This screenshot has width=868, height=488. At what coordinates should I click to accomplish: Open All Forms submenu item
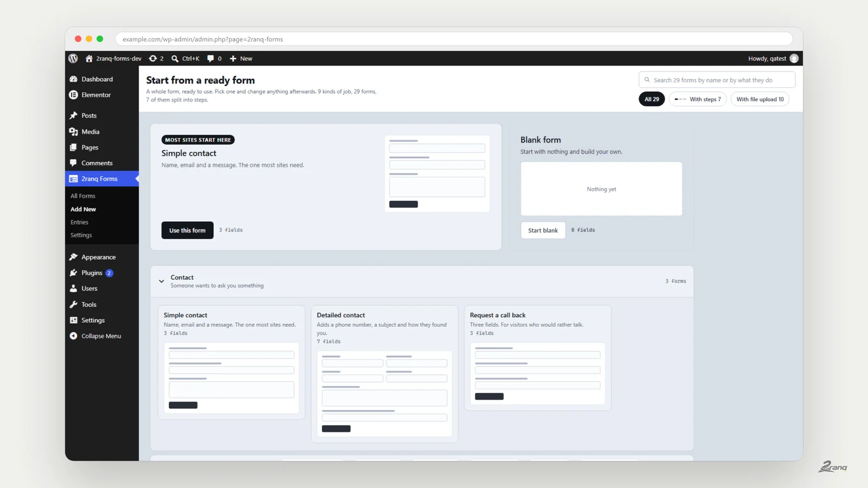(x=83, y=196)
